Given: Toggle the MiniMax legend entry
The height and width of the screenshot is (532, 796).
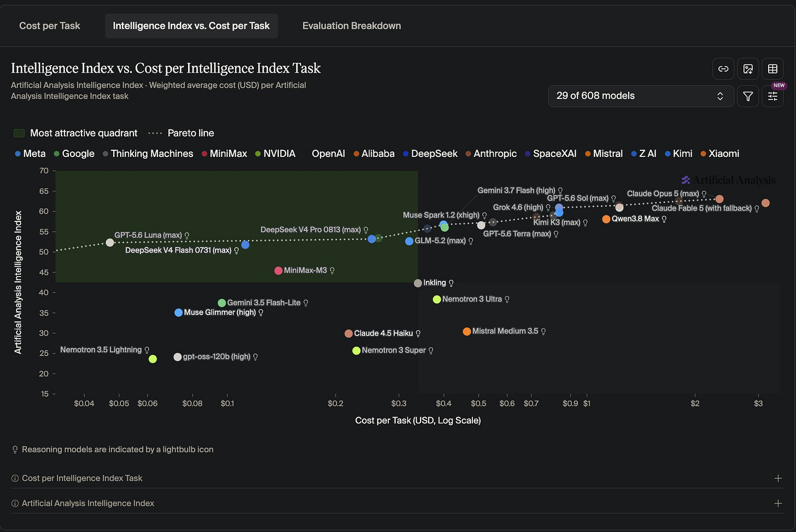Looking at the screenshot, I should pos(224,154).
